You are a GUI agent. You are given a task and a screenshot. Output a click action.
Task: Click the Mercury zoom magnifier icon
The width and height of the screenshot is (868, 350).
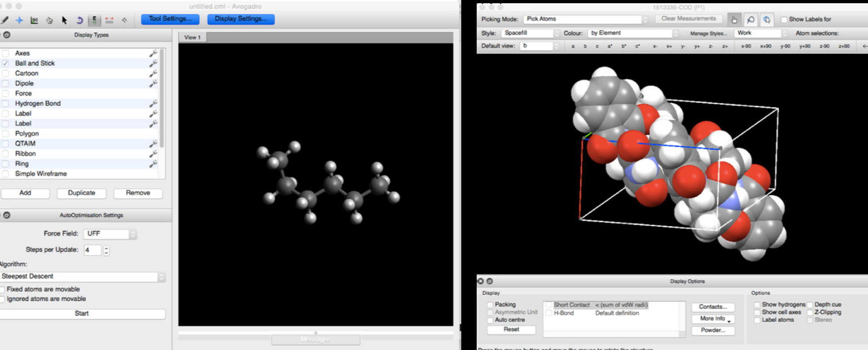(750, 19)
